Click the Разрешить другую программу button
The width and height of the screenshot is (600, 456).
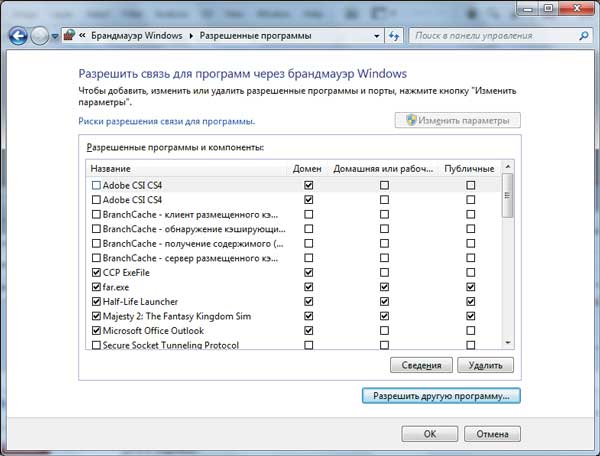[441, 395]
